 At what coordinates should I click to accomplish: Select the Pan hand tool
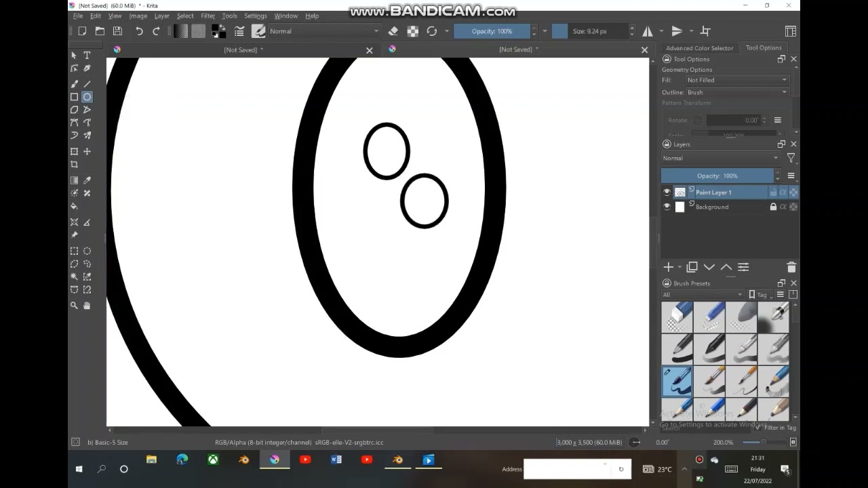[x=87, y=306]
